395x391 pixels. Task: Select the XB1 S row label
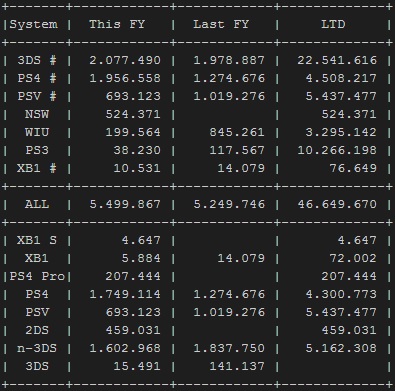click(x=37, y=240)
